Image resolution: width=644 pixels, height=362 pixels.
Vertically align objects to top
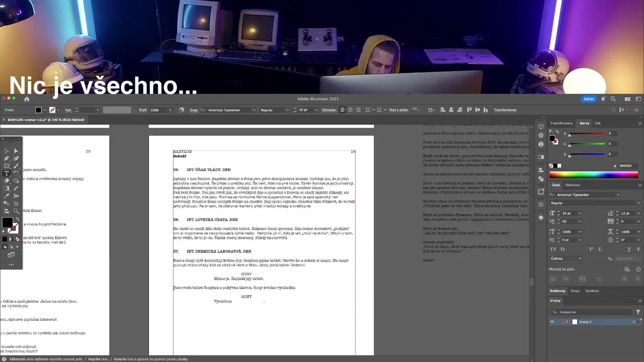(x=469, y=110)
